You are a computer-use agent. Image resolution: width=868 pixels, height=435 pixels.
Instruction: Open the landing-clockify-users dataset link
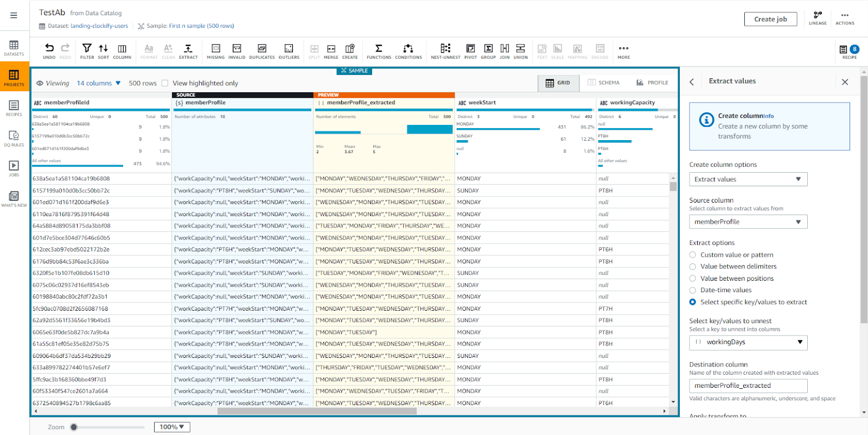[x=99, y=26]
